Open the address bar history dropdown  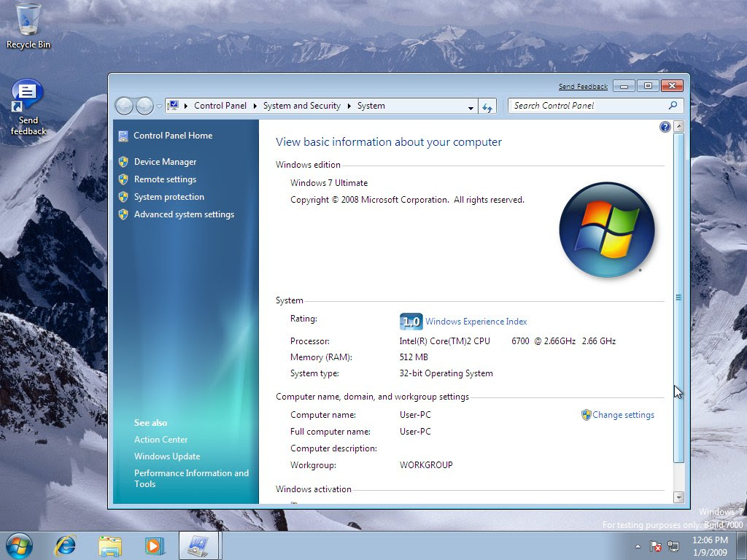[471, 108]
